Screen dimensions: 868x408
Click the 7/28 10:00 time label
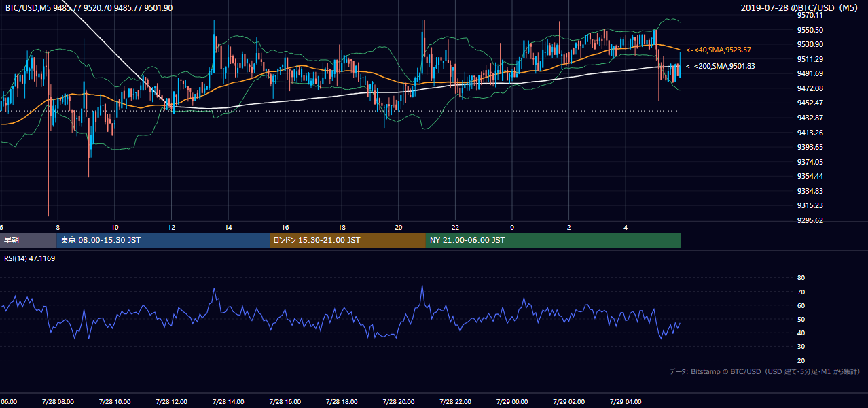pyautogui.click(x=114, y=402)
